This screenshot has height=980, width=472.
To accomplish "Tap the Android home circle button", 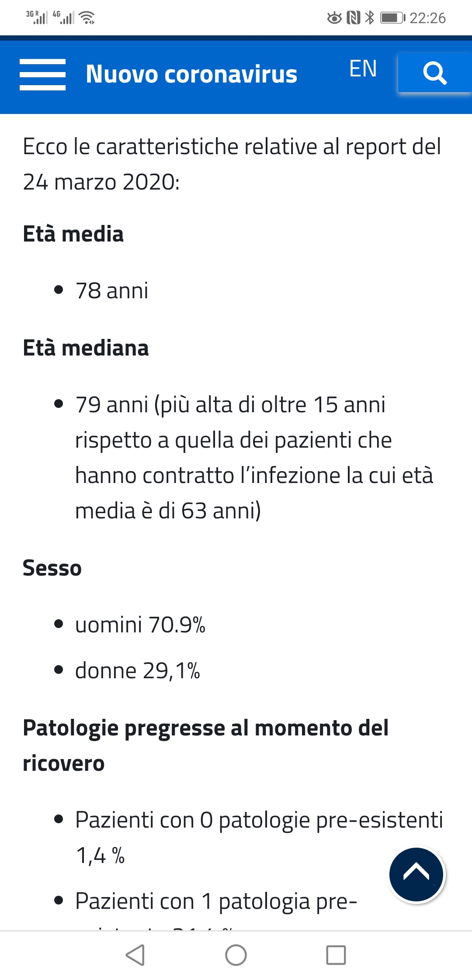I will point(236,955).
